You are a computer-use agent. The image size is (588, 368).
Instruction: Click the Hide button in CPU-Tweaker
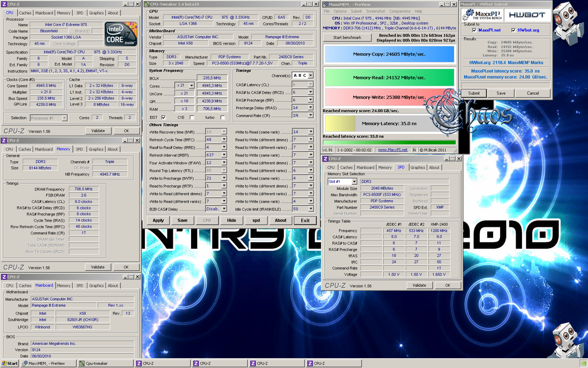click(x=232, y=220)
